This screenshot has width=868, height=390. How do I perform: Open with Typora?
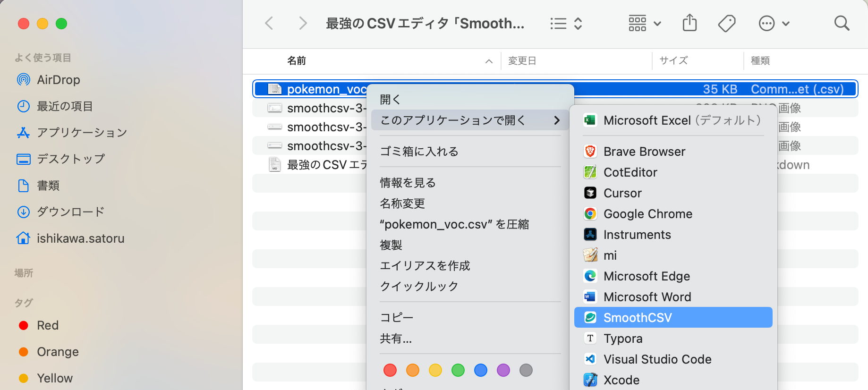pos(673,339)
